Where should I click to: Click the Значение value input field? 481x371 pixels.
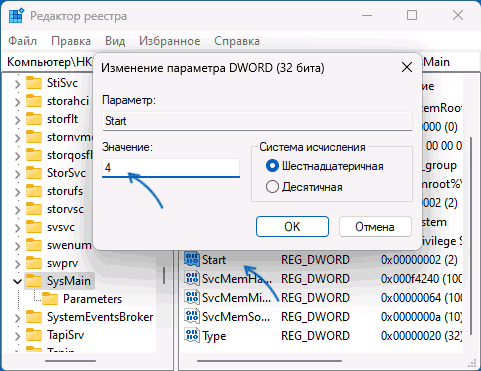171,168
